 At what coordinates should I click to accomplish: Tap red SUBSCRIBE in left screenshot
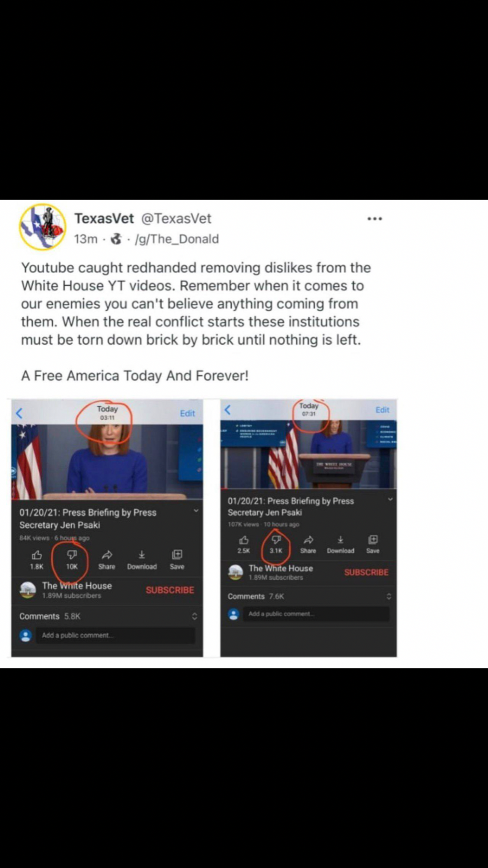(170, 590)
